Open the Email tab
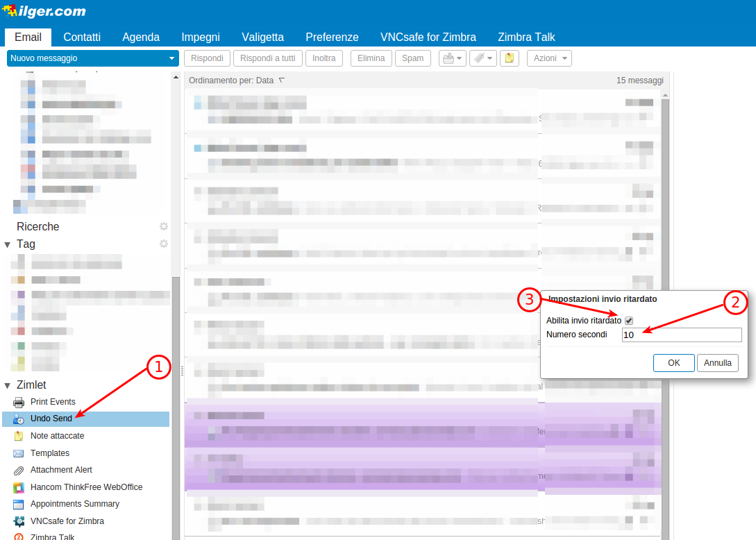Viewport: 756px width, 540px height. [28, 37]
